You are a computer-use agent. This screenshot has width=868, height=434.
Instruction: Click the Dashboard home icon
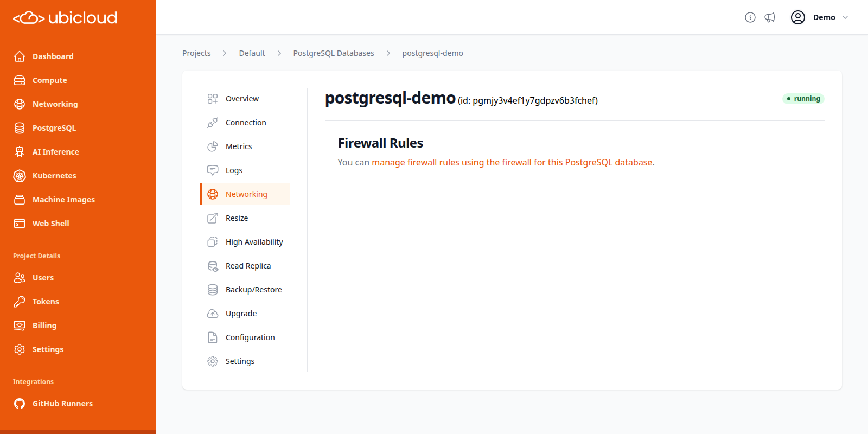click(x=20, y=56)
